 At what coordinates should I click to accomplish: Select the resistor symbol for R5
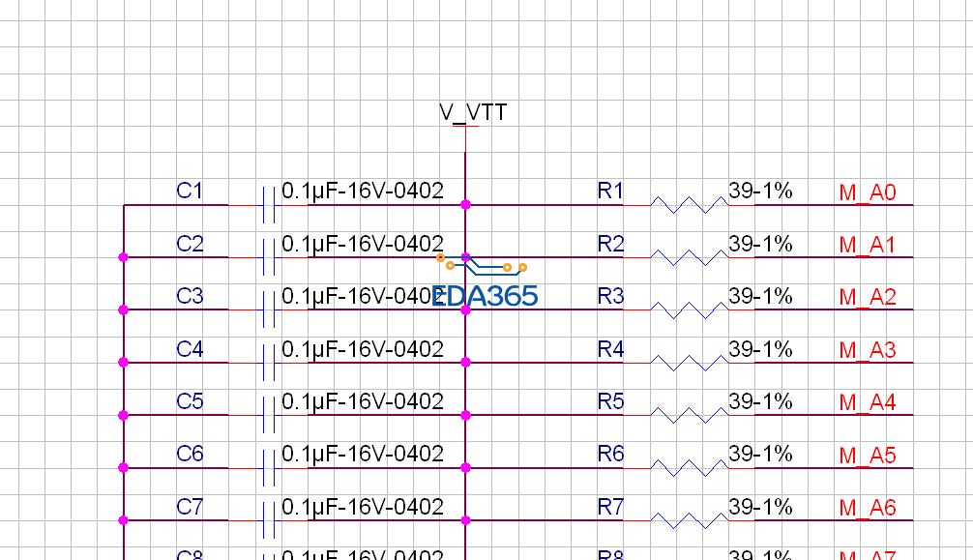[687, 414]
